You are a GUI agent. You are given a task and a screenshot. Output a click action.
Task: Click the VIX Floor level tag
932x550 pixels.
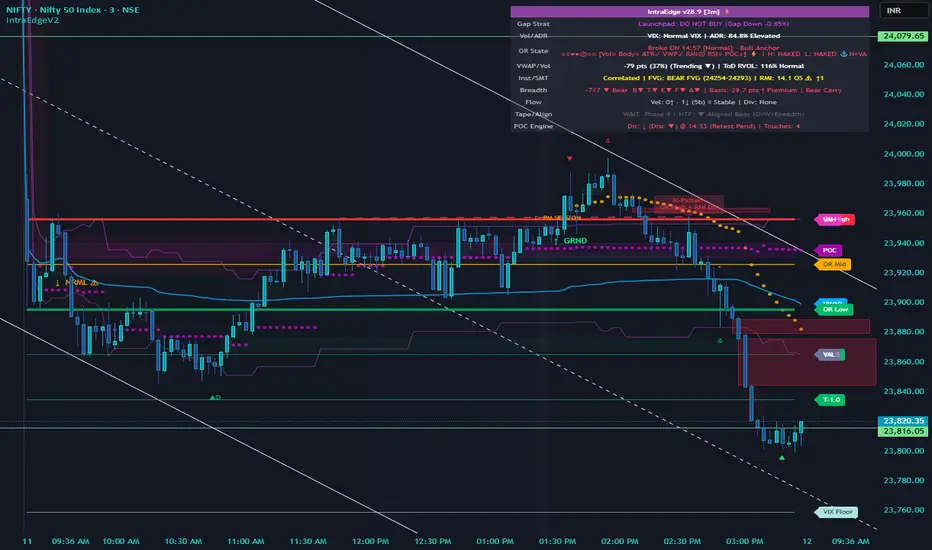(837, 512)
